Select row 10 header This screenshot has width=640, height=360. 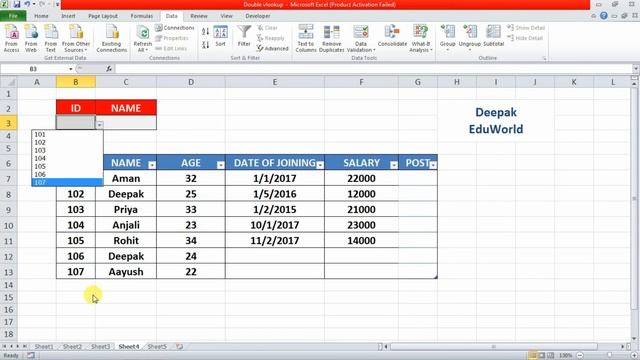[x=8, y=225]
